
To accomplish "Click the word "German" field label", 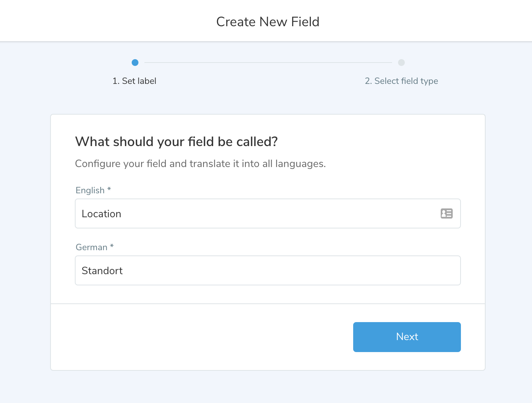I will point(91,247).
